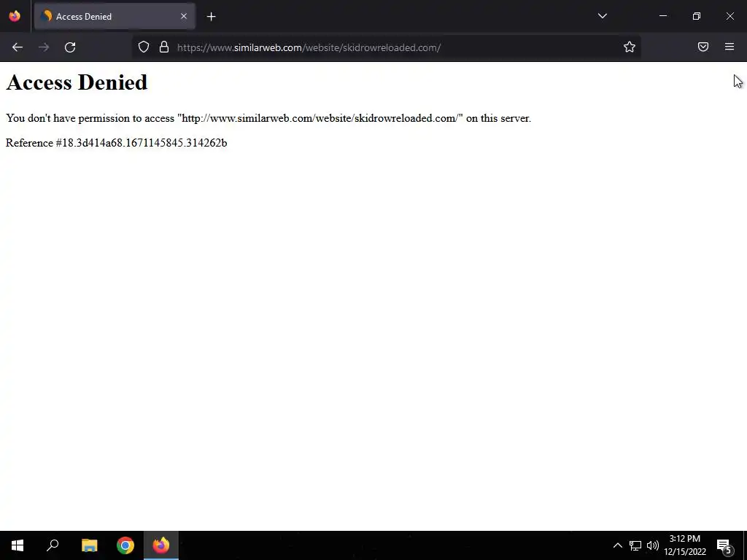
Task: Open Google Chrome from taskbar
Action: 125,545
